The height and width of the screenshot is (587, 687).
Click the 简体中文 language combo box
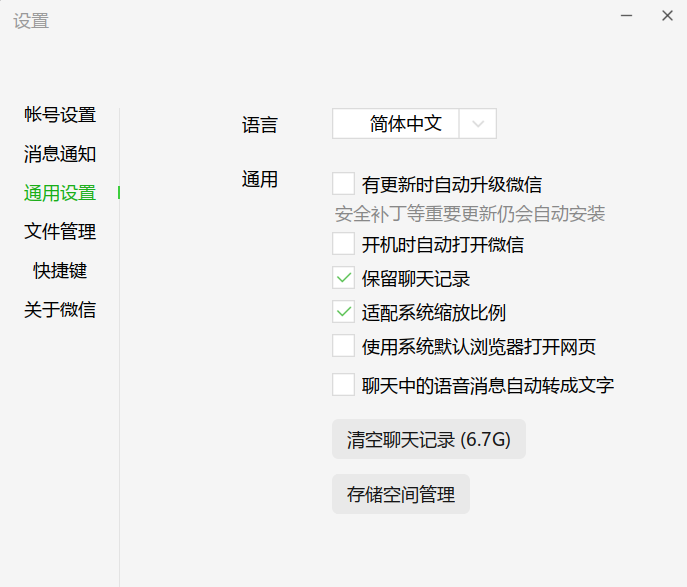414,124
